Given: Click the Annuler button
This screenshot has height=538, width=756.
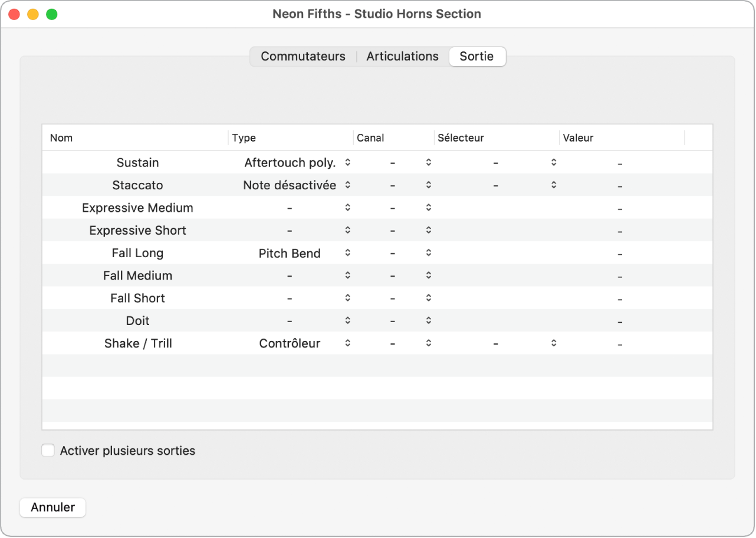Looking at the screenshot, I should click(x=53, y=507).
